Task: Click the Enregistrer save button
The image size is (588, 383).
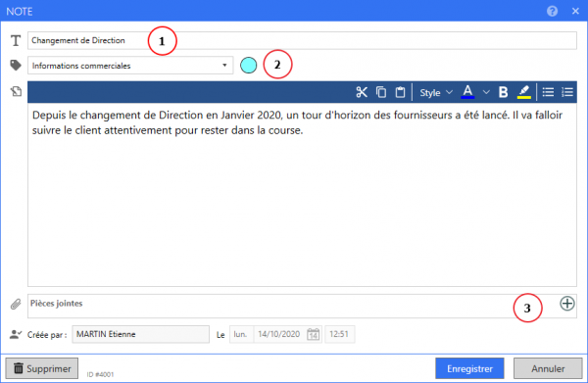Action: 469,368
